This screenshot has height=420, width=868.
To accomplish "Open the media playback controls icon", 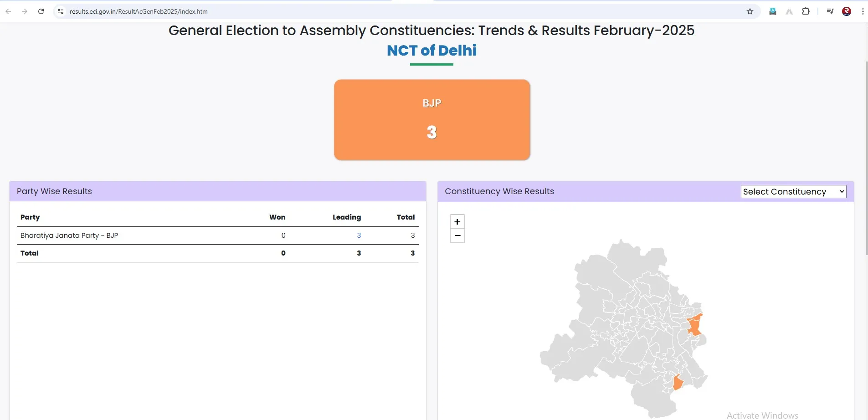I will coord(829,11).
